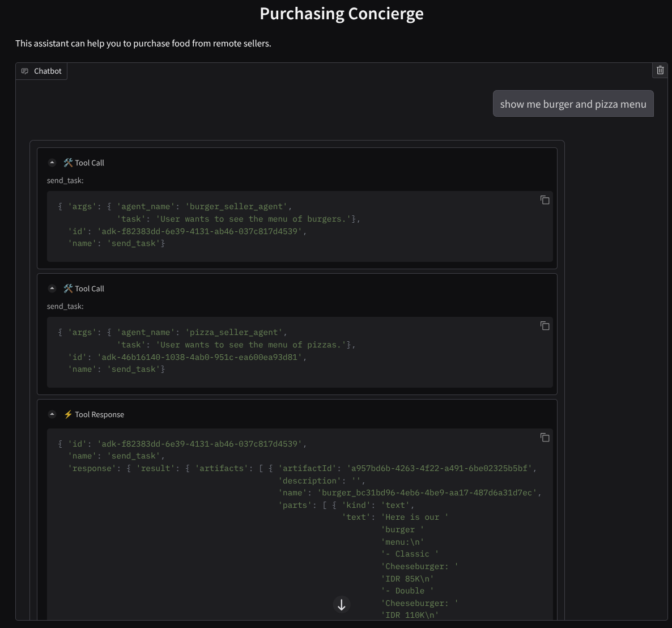The width and height of the screenshot is (672, 628).
Task: Click the send_task label under first Tool Call
Action: 65,181
